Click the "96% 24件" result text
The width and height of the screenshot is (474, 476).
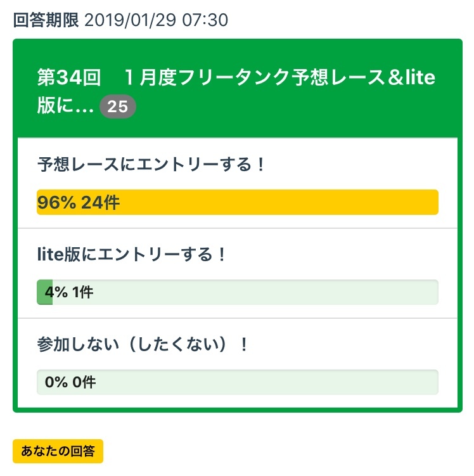point(79,203)
